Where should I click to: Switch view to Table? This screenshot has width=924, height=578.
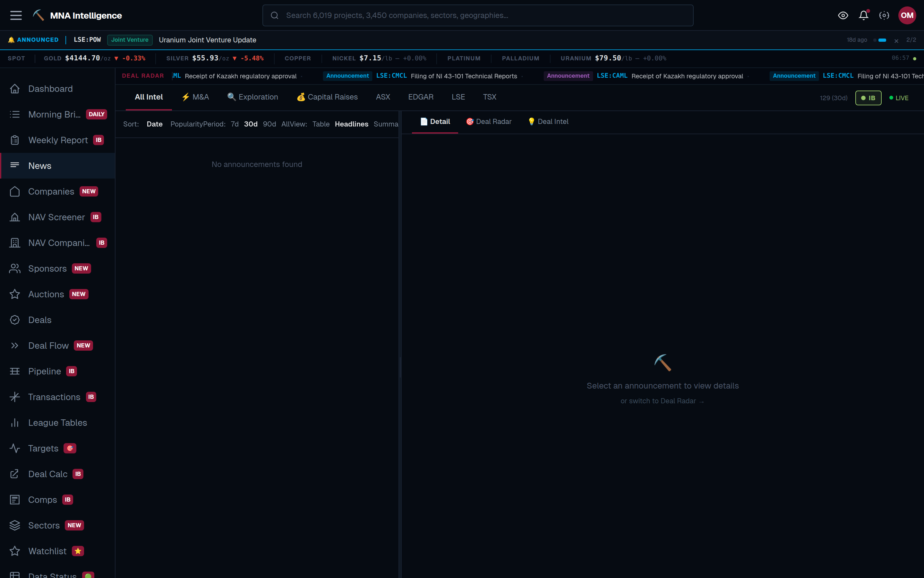pyautogui.click(x=321, y=124)
